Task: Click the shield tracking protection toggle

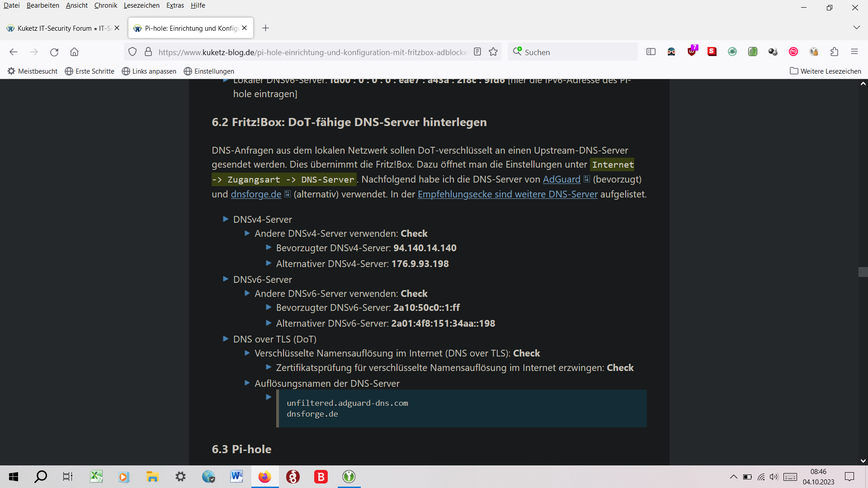Action: (x=132, y=52)
